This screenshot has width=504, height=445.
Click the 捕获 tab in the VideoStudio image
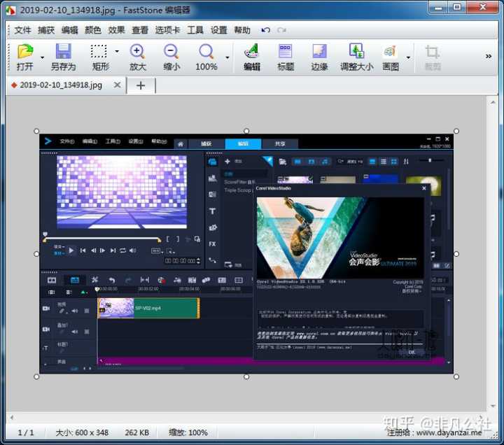click(206, 143)
